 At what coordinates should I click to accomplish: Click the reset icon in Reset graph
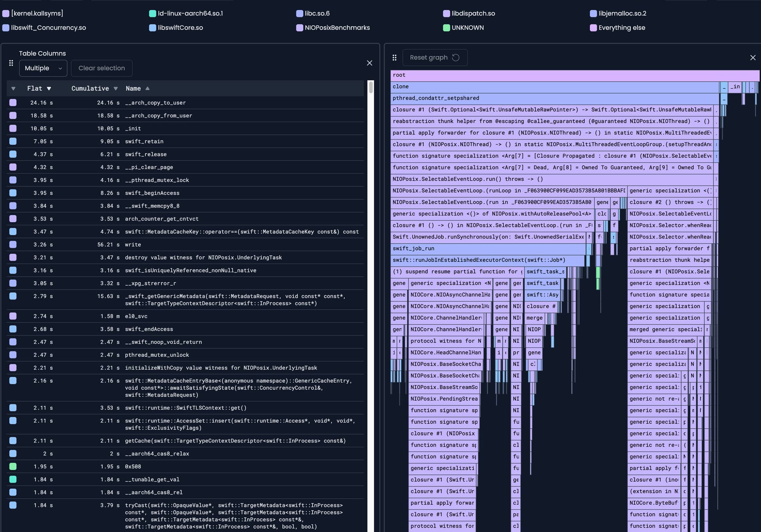(456, 58)
